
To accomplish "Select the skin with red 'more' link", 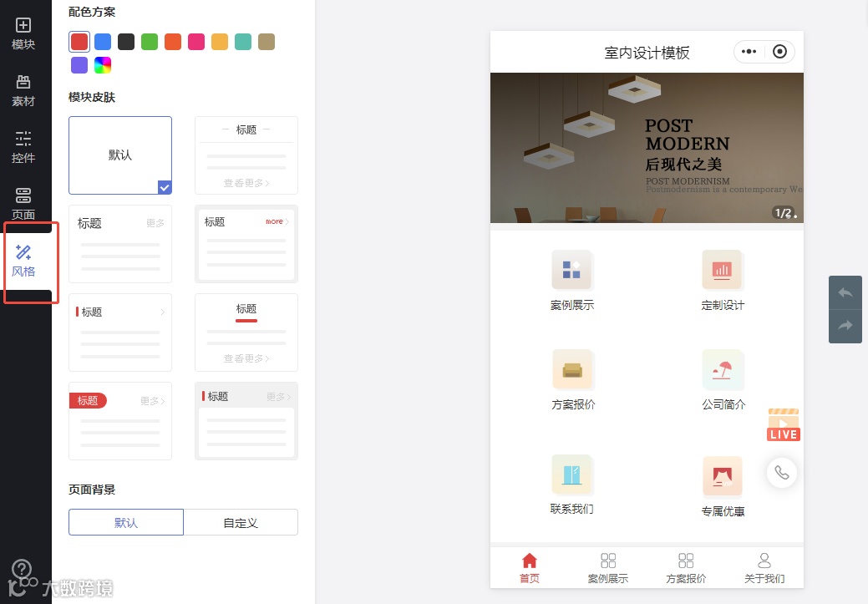I will 246,244.
